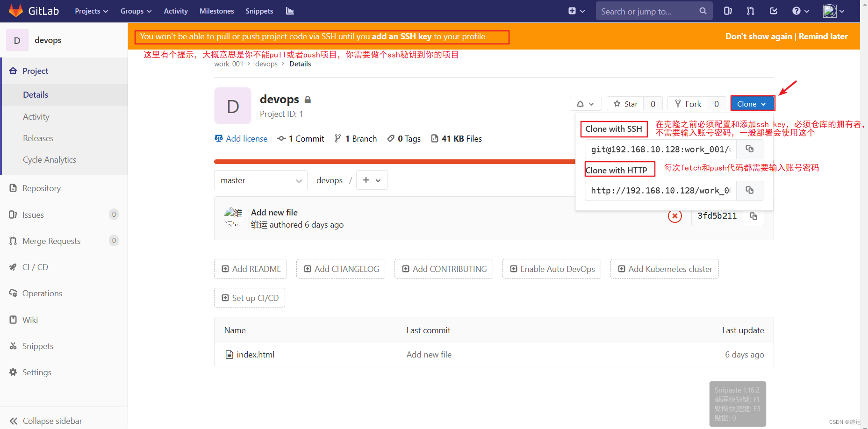The width and height of the screenshot is (868, 429).
Task: Open Snippets in top navigation
Action: click(259, 11)
